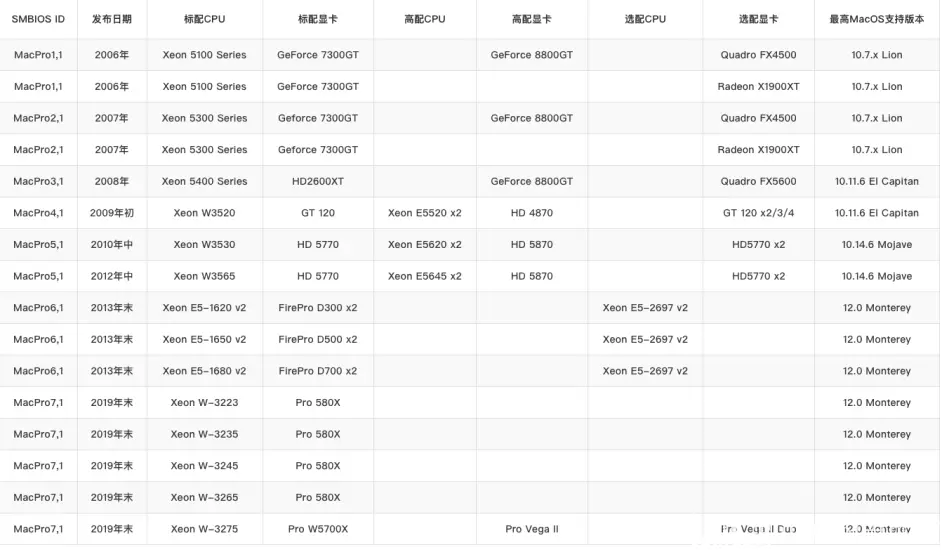Image resolution: width=942 pixels, height=550 pixels.
Task: Select the MacPro3,1 cell
Action: [x=38, y=182]
